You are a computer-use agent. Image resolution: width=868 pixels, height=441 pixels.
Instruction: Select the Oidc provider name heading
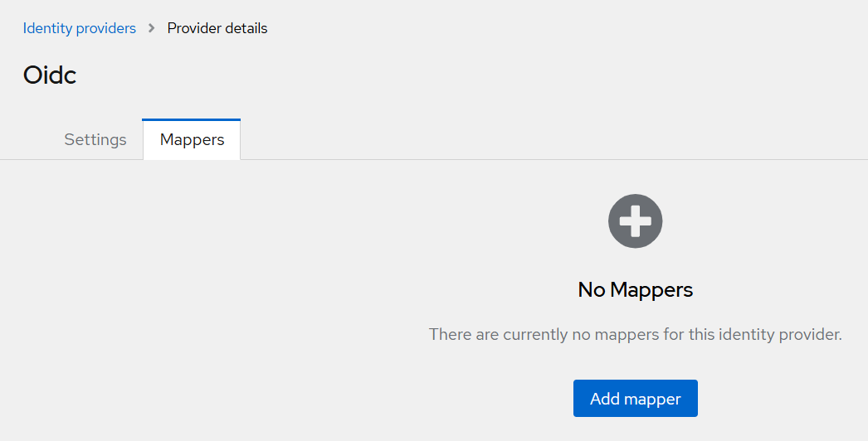50,75
